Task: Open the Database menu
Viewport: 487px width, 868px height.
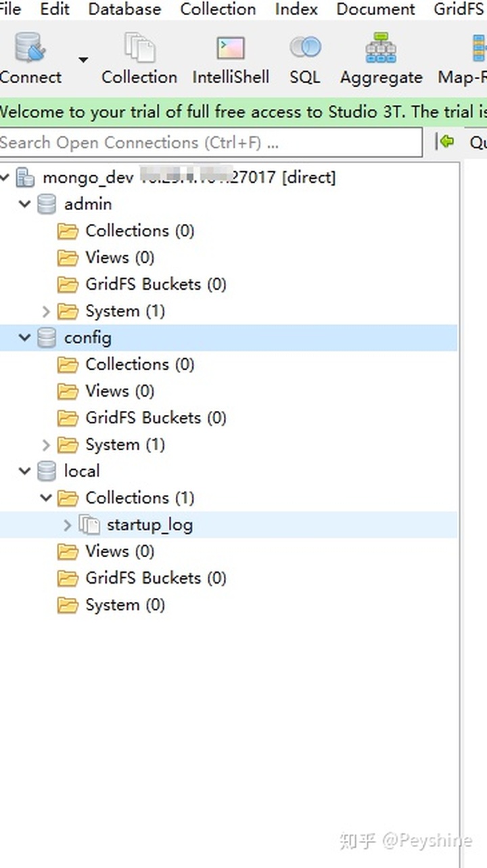Action: (x=124, y=9)
